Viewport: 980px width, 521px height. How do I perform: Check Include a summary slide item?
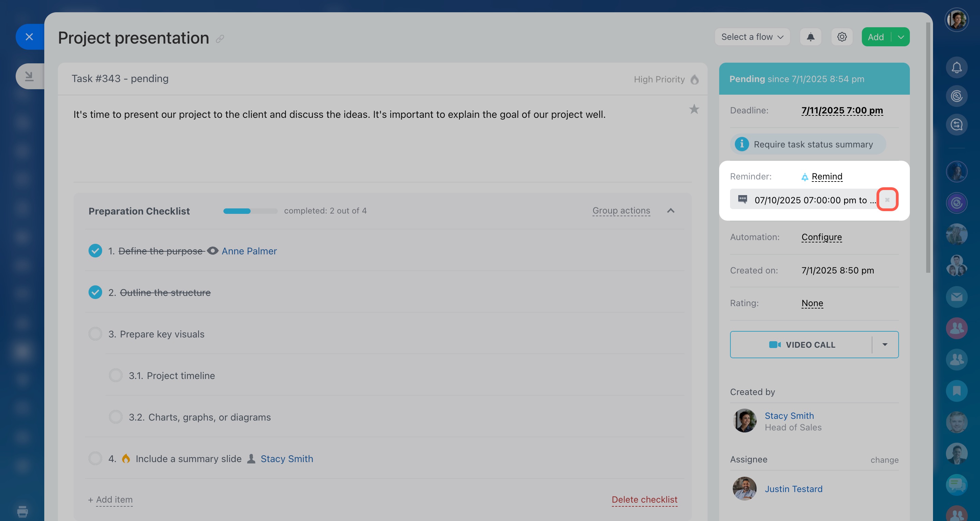95,458
